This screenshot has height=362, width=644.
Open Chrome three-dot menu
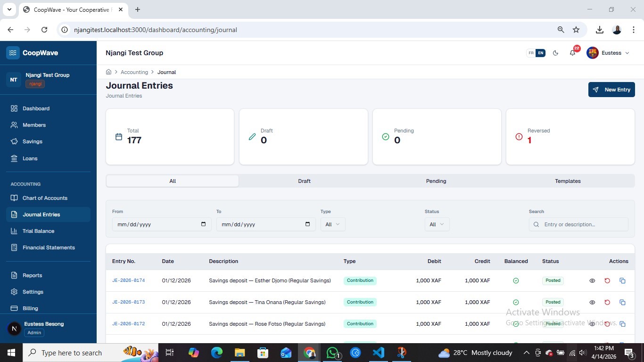[x=633, y=30]
